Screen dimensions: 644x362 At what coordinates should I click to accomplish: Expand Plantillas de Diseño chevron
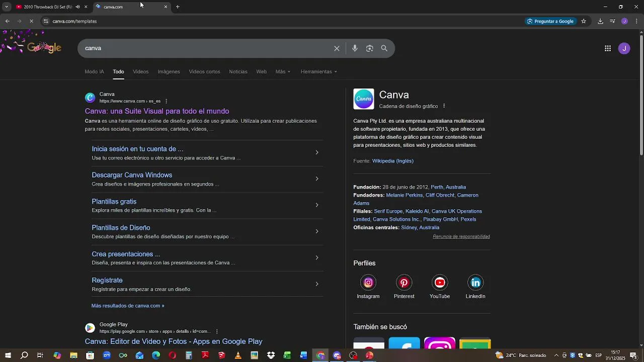pyautogui.click(x=317, y=231)
